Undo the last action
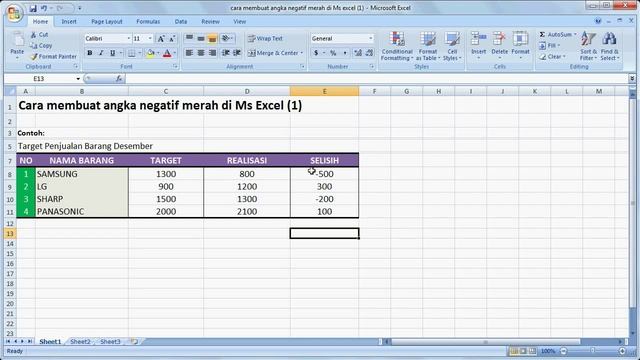 (44, 8)
